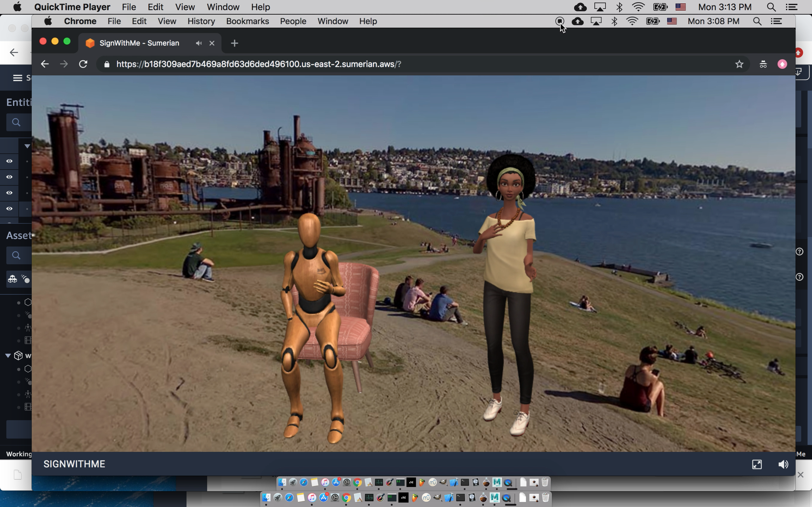Open the Bookmarks menu in Chrome

click(247, 22)
